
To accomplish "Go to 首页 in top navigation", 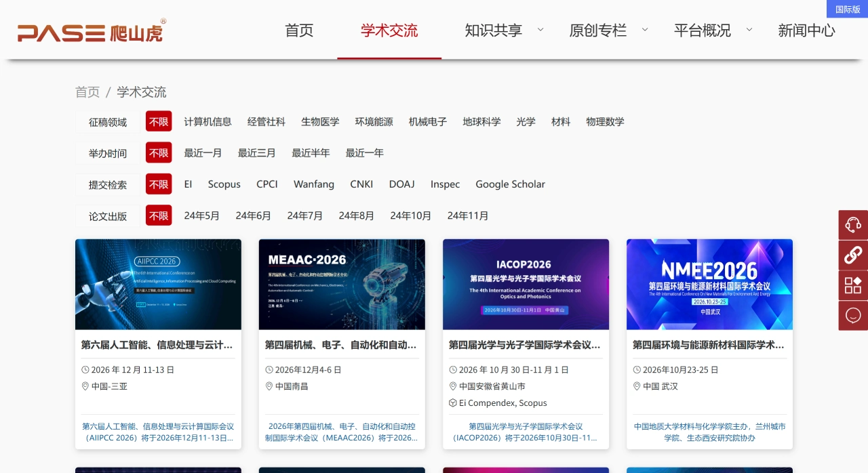I will pyautogui.click(x=299, y=30).
